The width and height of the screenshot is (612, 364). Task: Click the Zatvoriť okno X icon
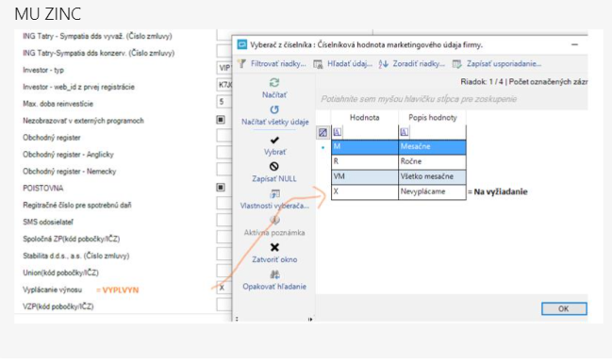[274, 247]
